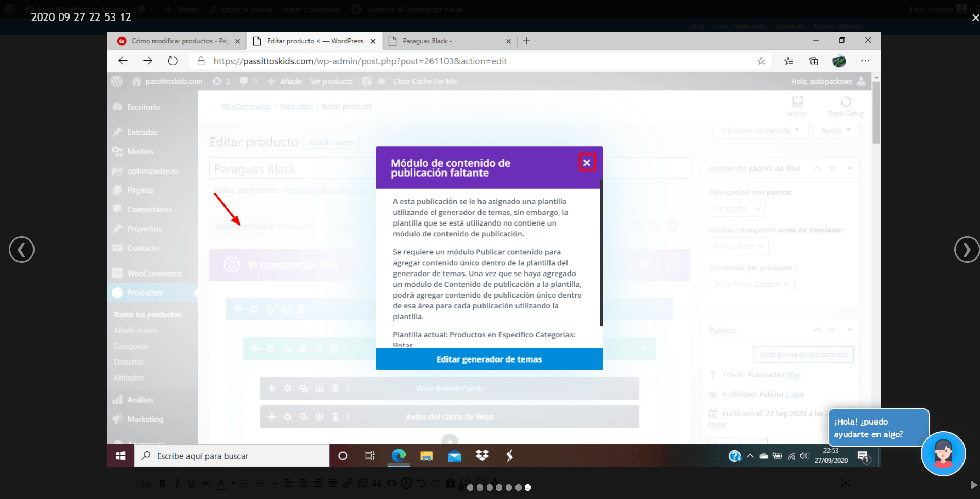980x499 pixels.
Task: Click the modal's vertical scrollbar
Action: click(601, 252)
